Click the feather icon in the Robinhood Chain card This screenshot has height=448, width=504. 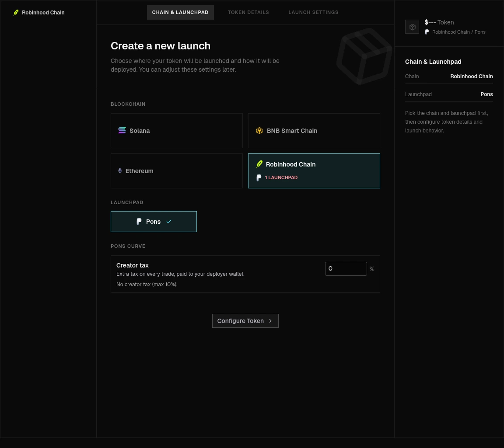(259, 164)
